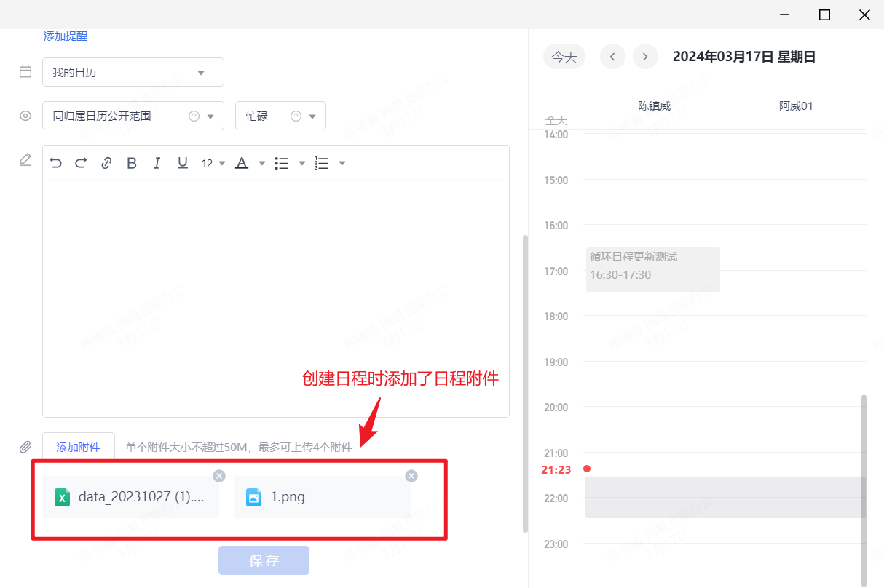Remove the 1.png attachment
884x588 pixels.
411,476
